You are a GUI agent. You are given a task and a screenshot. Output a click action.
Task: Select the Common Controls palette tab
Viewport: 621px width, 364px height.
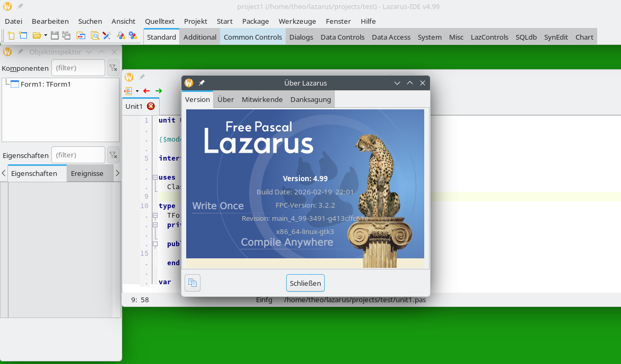pyautogui.click(x=253, y=37)
